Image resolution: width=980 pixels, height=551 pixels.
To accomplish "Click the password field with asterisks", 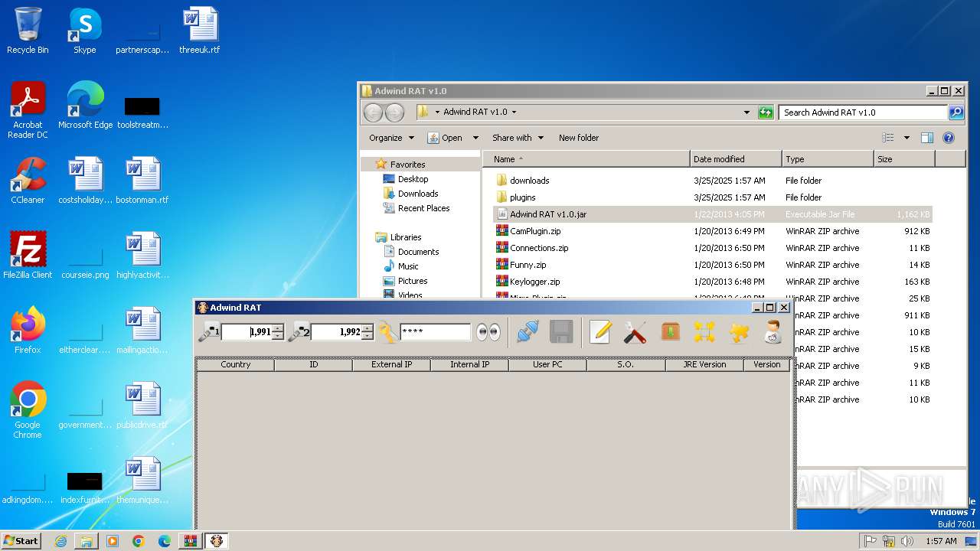I will [x=435, y=332].
